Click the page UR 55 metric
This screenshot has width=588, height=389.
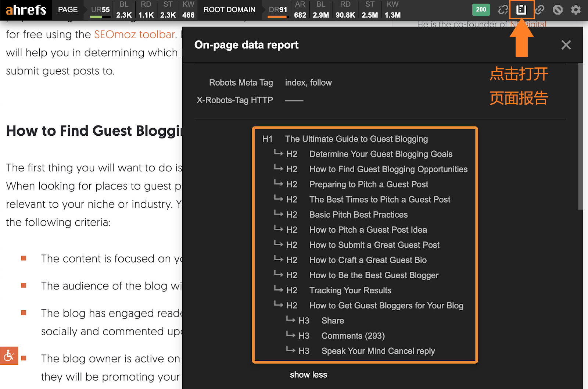click(x=100, y=10)
